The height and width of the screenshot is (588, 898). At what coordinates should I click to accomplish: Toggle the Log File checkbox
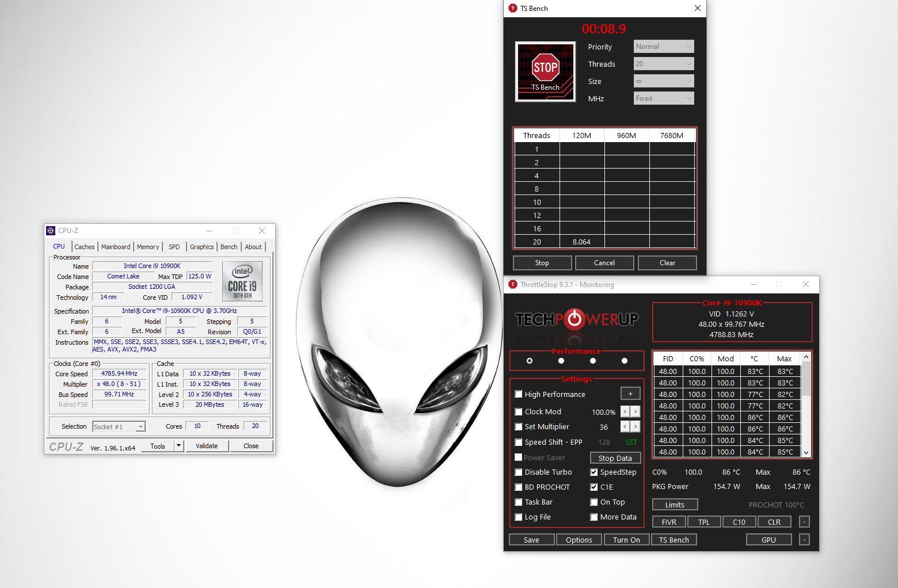pyautogui.click(x=519, y=517)
